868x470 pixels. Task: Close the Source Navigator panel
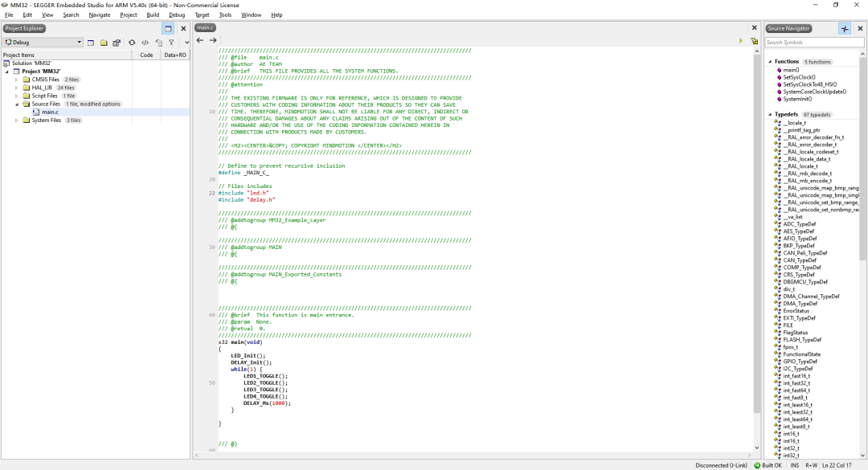point(860,29)
